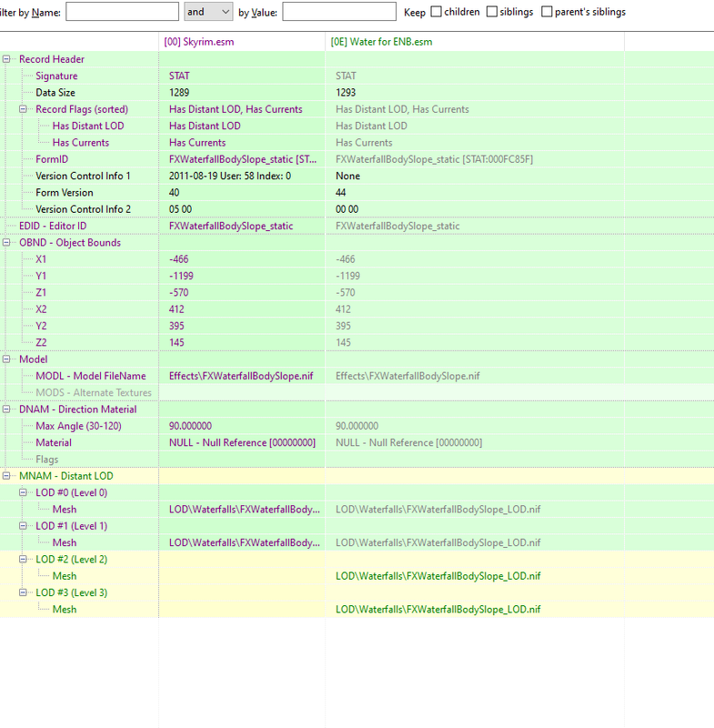Select the X1 bounds row label
The height and width of the screenshot is (728, 714).
(41, 259)
